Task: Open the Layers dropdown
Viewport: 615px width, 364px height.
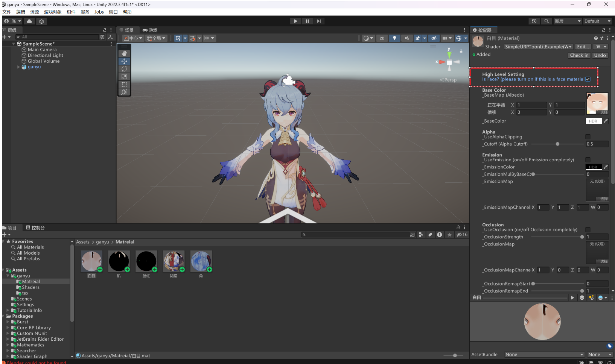Action: [568, 21]
